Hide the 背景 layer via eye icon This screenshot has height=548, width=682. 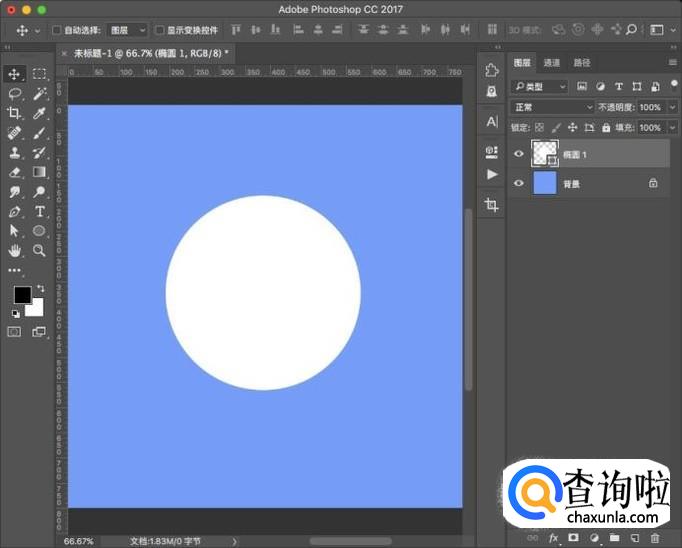tap(518, 183)
